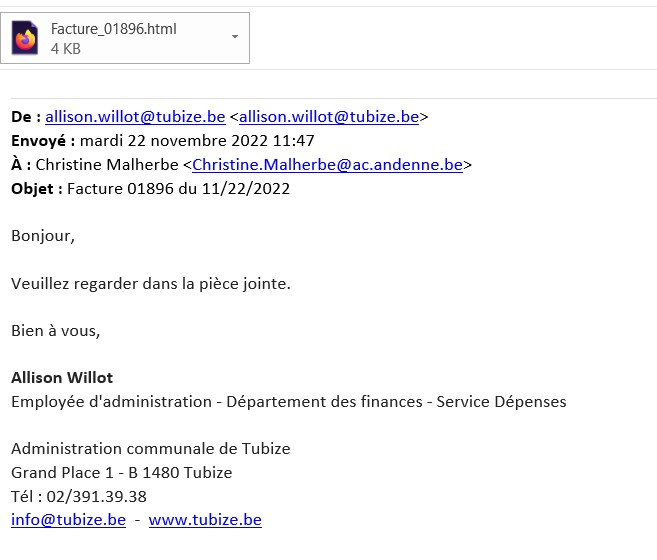The image size is (657, 560).
Task: Click the Département des finances job title line
Action: (288, 402)
